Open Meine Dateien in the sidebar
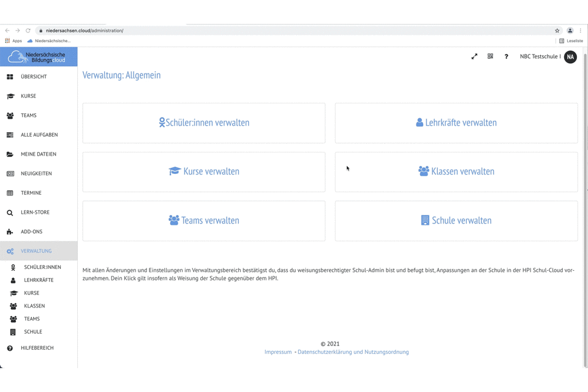This screenshot has height=392, width=588. [x=38, y=154]
